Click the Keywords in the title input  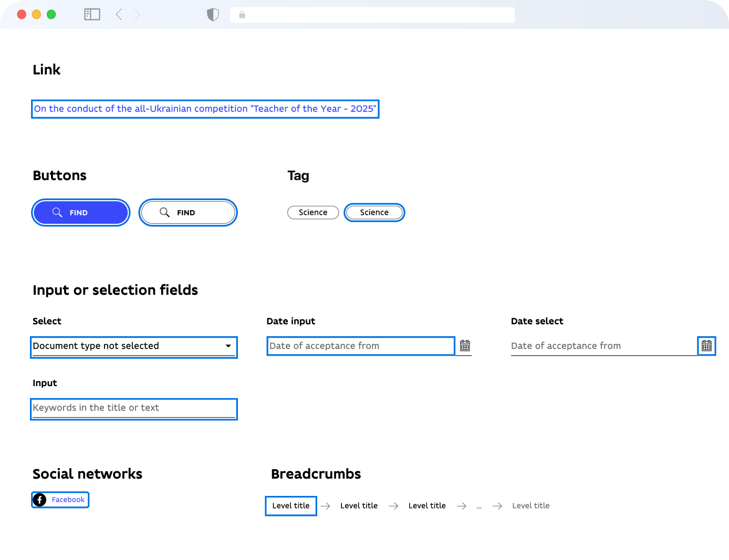coord(133,408)
